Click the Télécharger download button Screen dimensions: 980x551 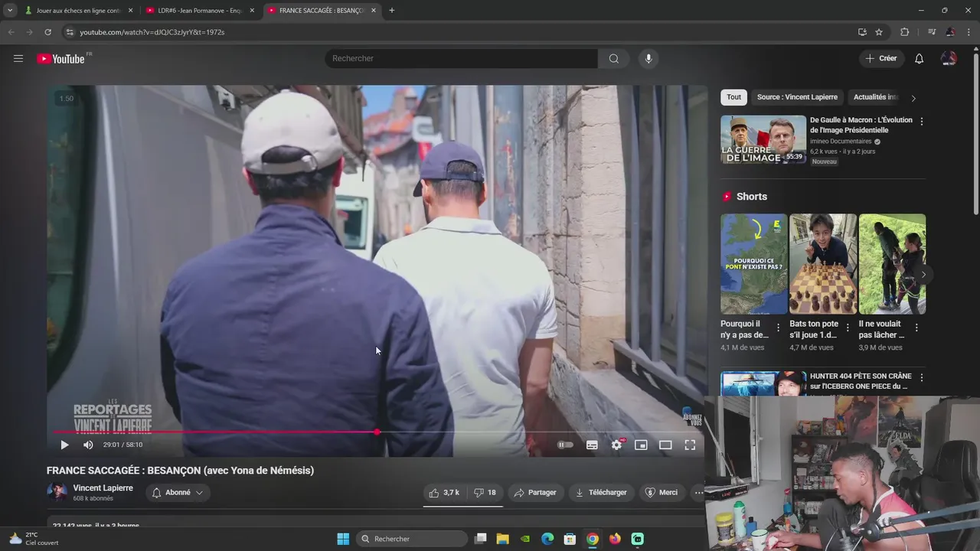601,493
